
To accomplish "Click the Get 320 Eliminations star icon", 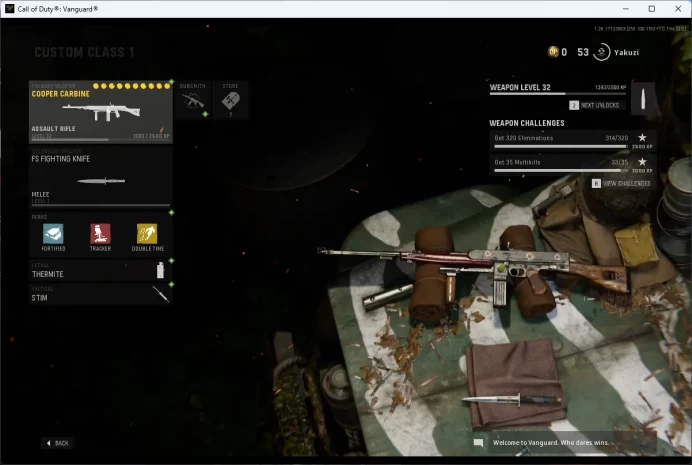I will [x=642, y=138].
